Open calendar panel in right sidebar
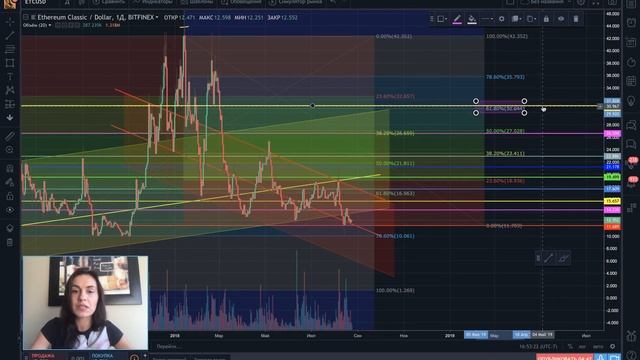Viewport: 640px width, 360px height. click(631, 80)
